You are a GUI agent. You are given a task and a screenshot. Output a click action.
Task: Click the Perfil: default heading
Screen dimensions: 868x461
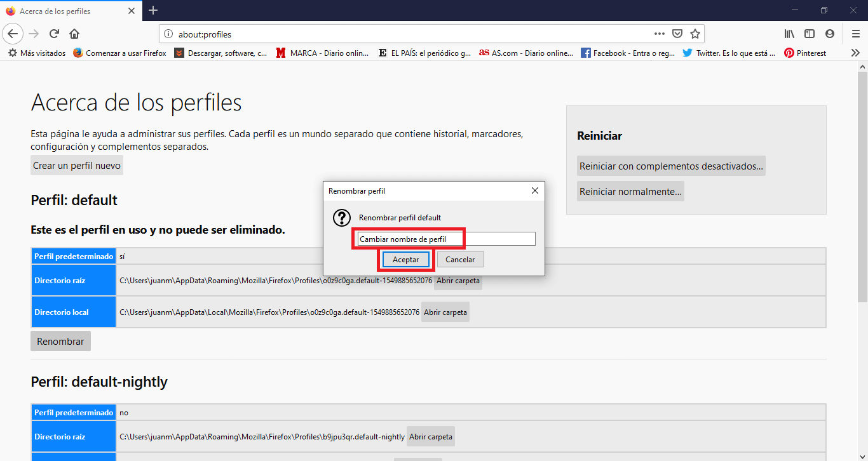pyautogui.click(x=74, y=200)
